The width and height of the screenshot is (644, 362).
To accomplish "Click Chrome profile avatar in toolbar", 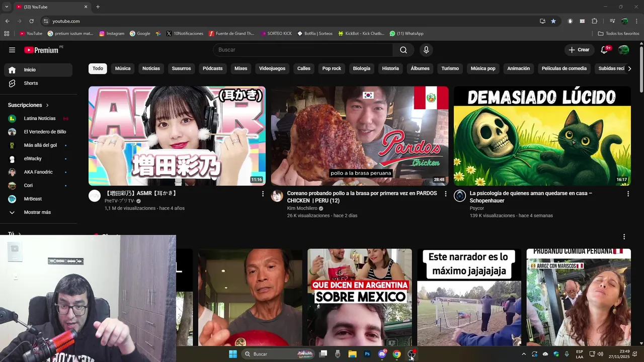I will coord(624,21).
